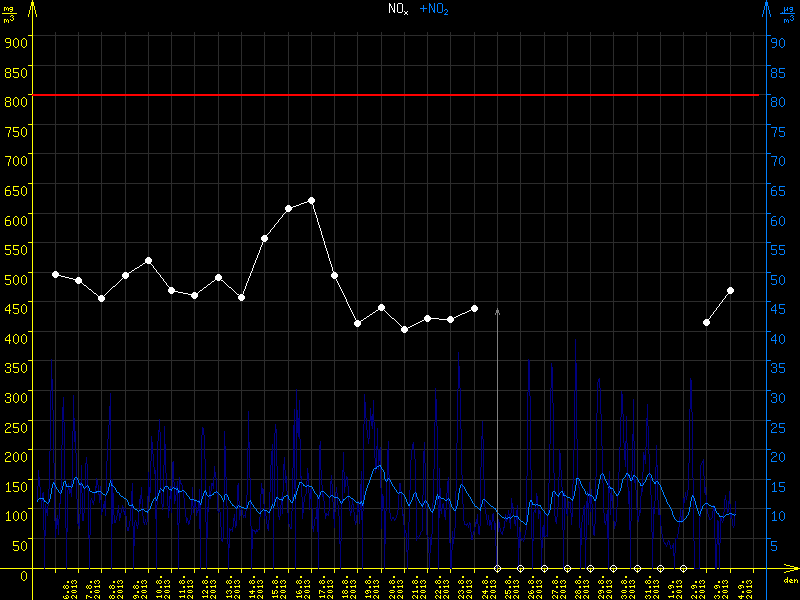The height and width of the screenshot is (600, 800).
Task: Click the NOx legend label at top
Action: click(x=398, y=9)
